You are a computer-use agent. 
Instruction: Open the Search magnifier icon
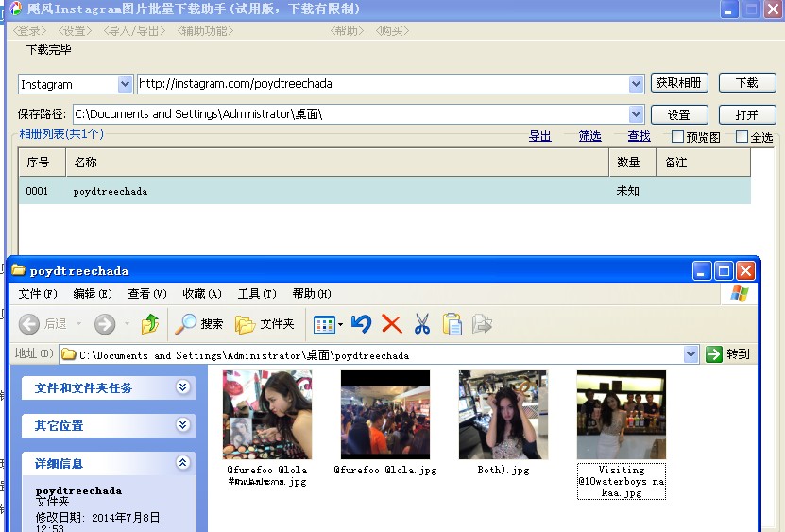point(185,324)
